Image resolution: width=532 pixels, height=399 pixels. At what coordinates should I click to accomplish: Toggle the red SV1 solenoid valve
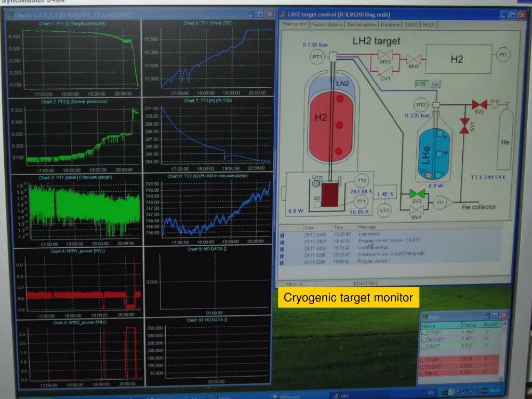(x=464, y=126)
